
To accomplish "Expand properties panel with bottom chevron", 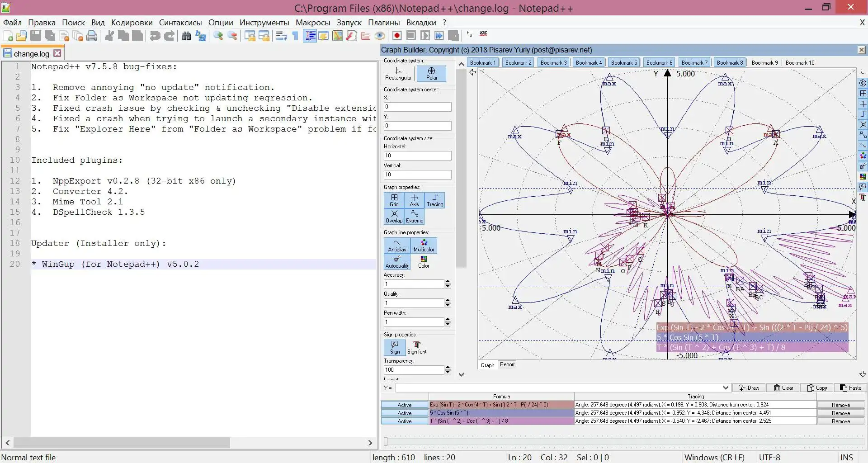I will click(x=461, y=374).
